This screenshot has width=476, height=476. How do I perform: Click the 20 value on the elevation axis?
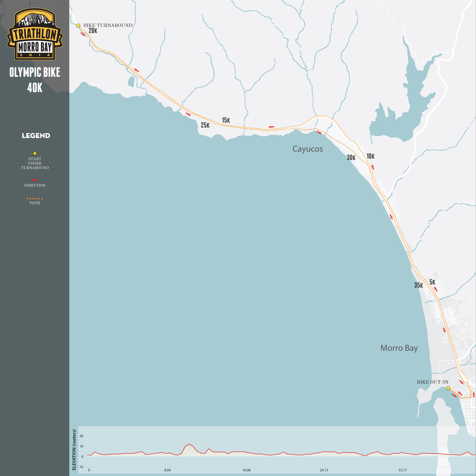pyautogui.click(x=81, y=436)
